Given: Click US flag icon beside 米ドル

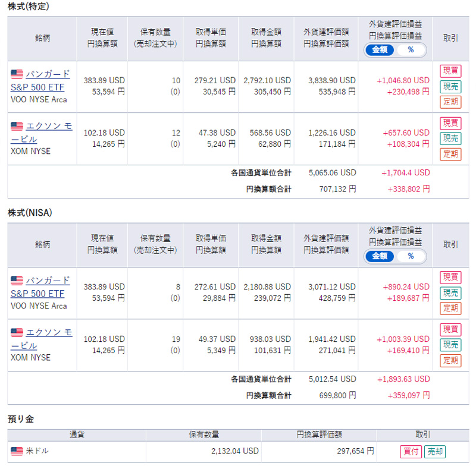Looking at the screenshot, I should pos(17,451).
